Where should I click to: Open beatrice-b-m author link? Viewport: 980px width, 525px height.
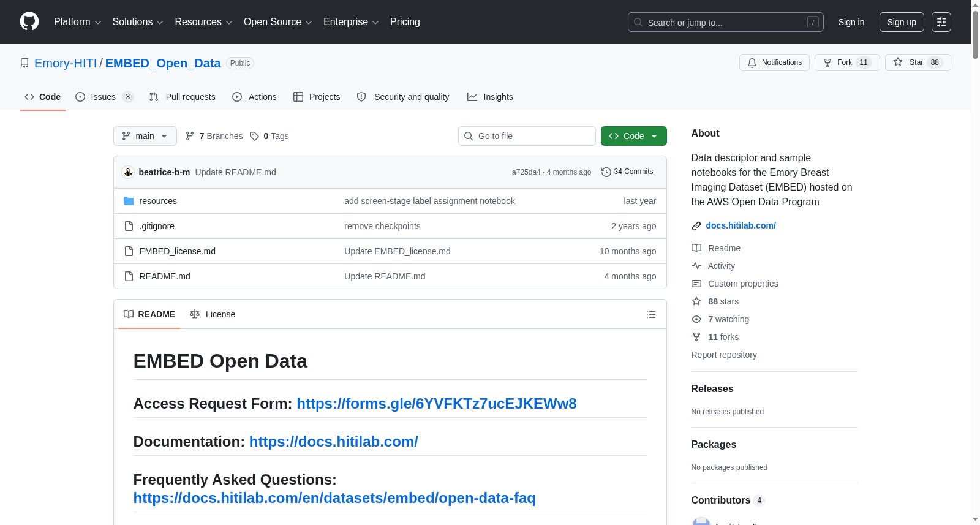[164, 172]
